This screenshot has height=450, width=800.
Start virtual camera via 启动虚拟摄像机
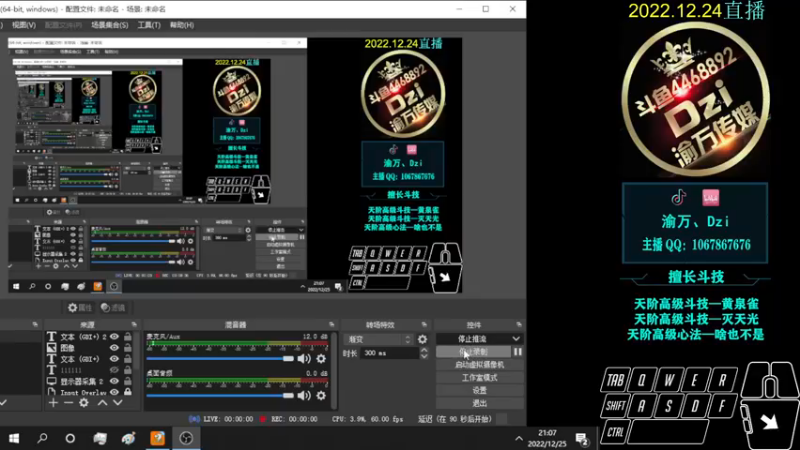480,365
